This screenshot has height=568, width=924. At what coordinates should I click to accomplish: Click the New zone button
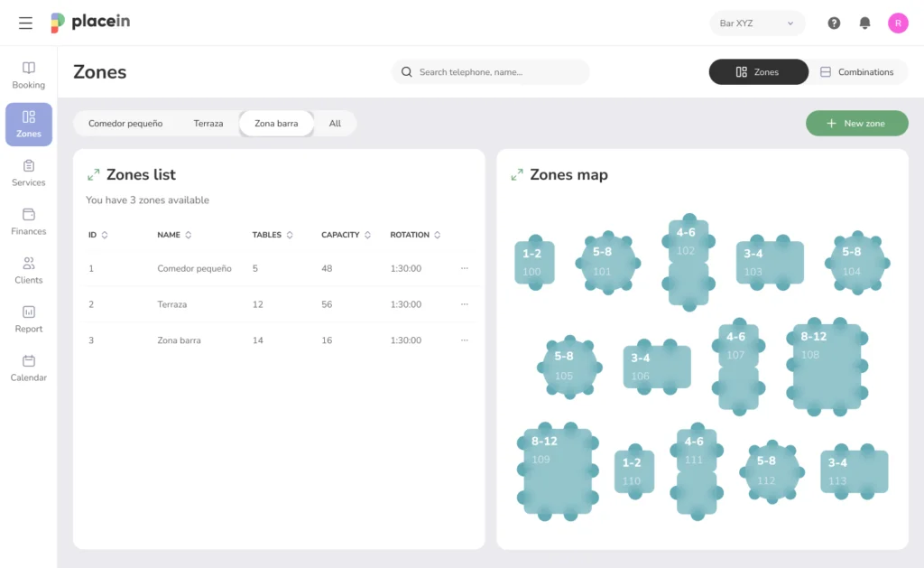click(857, 124)
